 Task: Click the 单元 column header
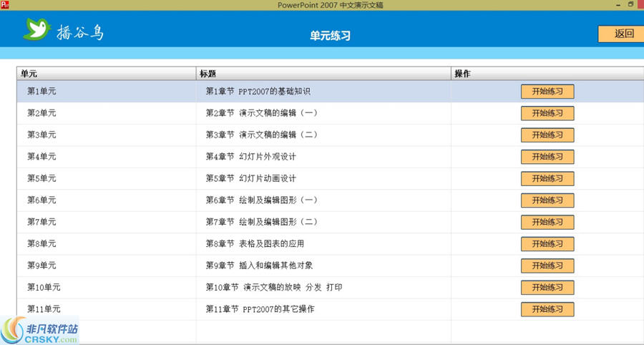(107, 74)
